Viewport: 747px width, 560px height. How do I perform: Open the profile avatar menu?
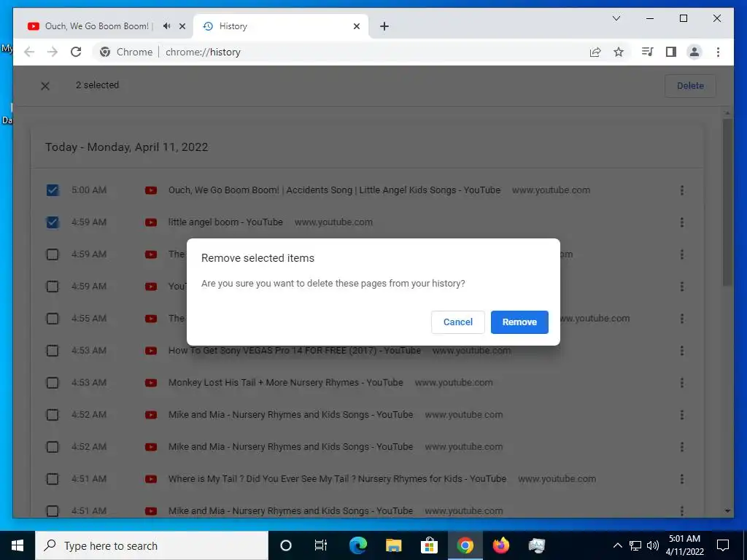tap(694, 52)
